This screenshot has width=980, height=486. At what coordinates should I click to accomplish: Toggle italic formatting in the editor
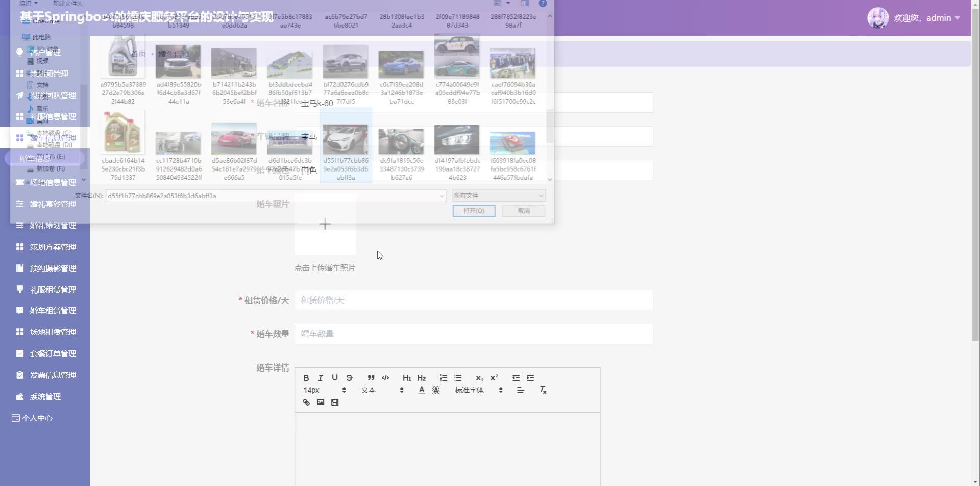pyautogui.click(x=320, y=378)
